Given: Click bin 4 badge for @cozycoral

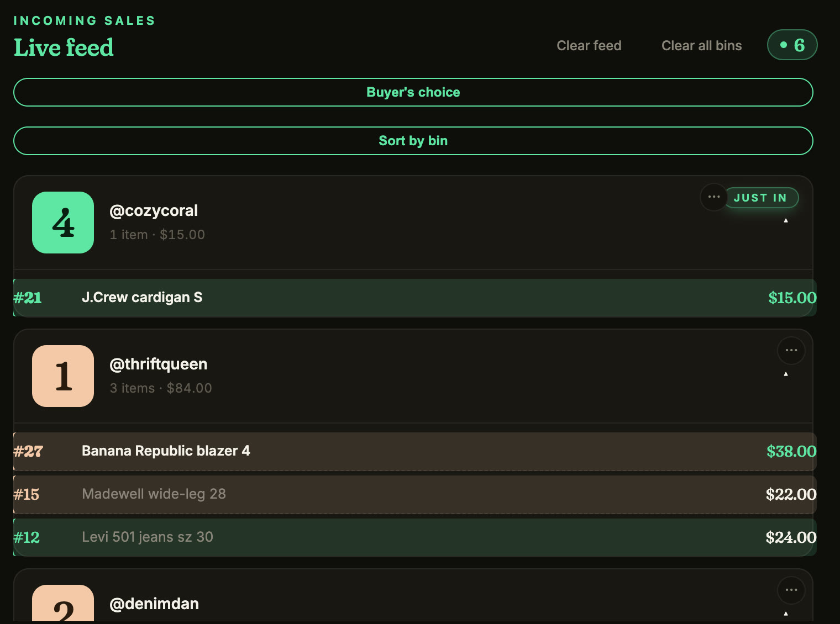Looking at the screenshot, I should pos(63,223).
